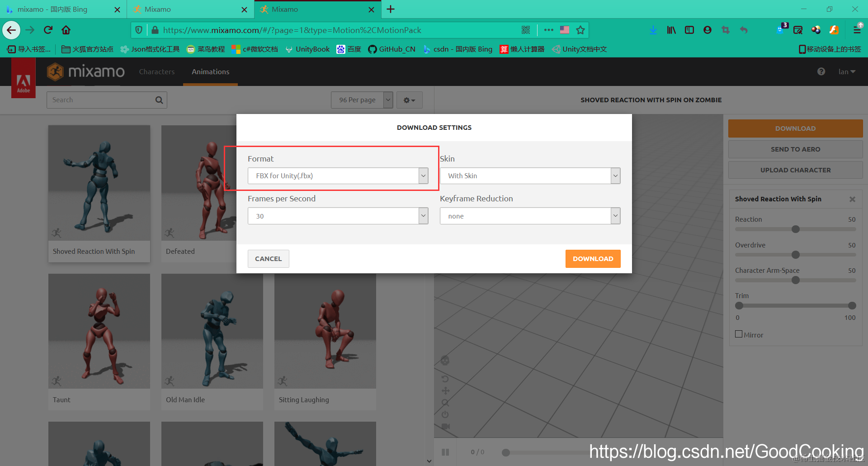Viewport: 868px width, 466px height.
Task: Click the undo arrow toolbar icon
Action: coord(744,30)
